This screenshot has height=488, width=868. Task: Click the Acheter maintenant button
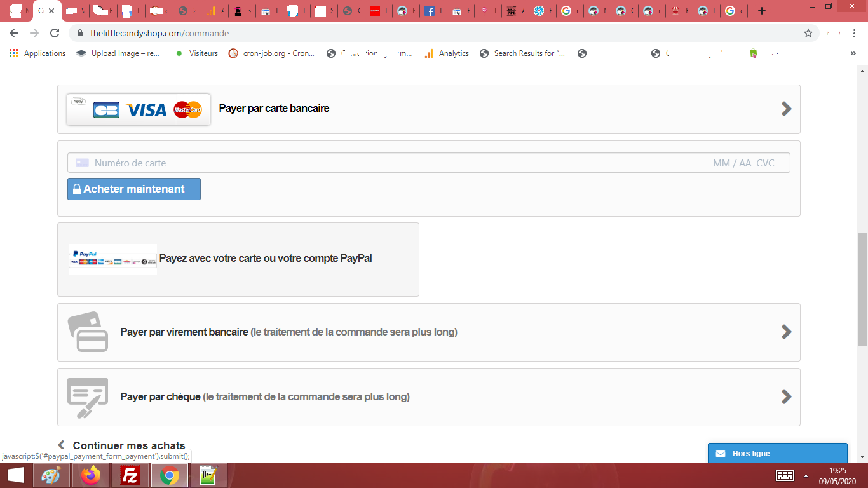pos(134,189)
